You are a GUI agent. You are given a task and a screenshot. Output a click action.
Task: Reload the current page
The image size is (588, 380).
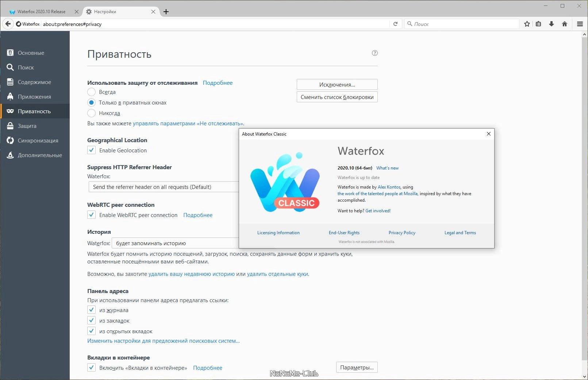point(395,24)
